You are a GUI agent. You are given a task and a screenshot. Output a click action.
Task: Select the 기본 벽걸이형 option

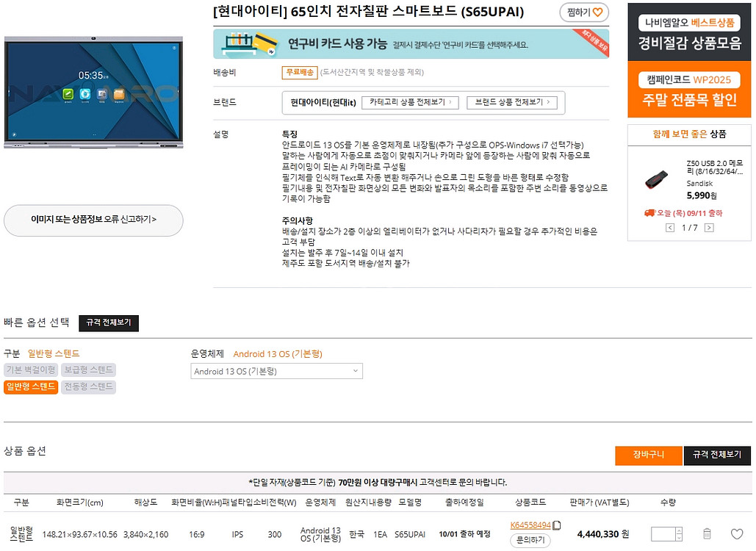(x=30, y=370)
